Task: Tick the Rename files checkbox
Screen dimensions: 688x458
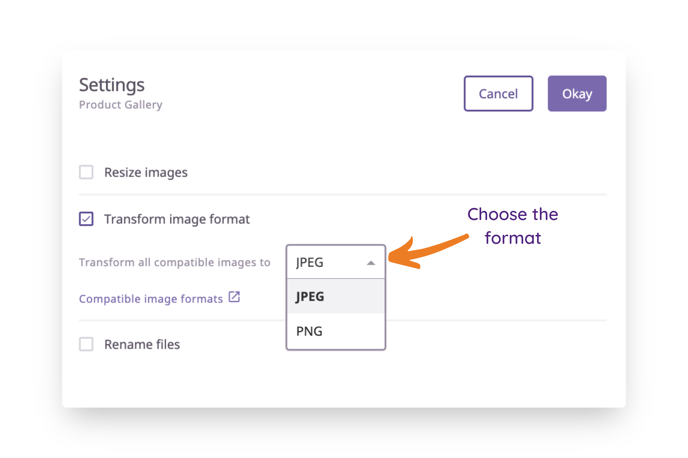Action: pyautogui.click(x=86, y=344)
